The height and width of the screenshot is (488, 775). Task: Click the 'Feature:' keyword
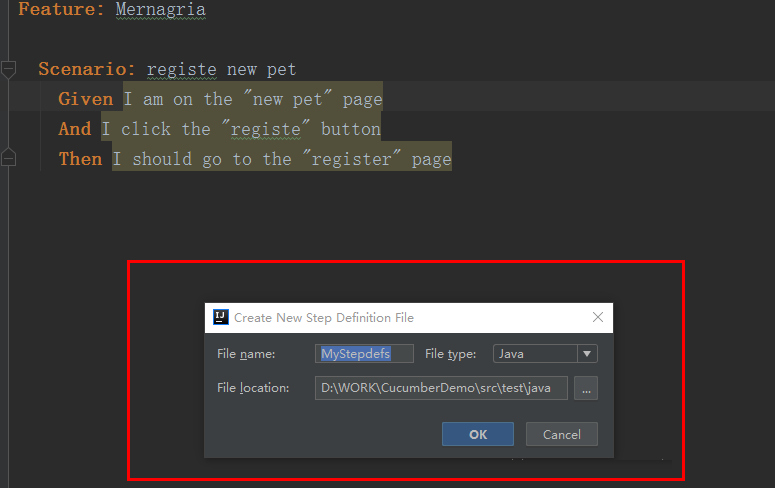(x=61, y=9)
